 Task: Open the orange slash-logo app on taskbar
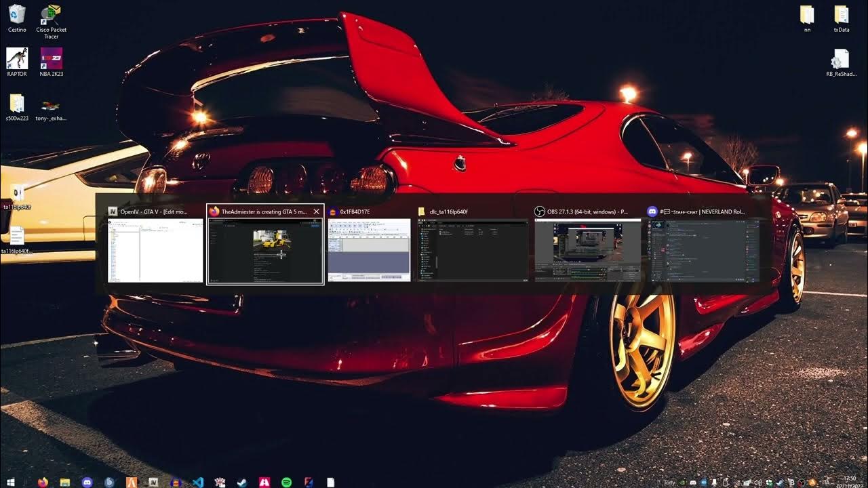[x=132, y=482]
